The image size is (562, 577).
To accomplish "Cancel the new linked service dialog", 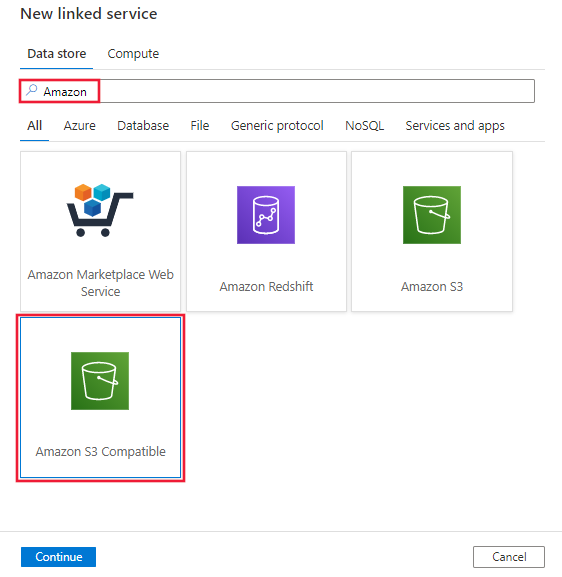I will click(x=509, y=557).
